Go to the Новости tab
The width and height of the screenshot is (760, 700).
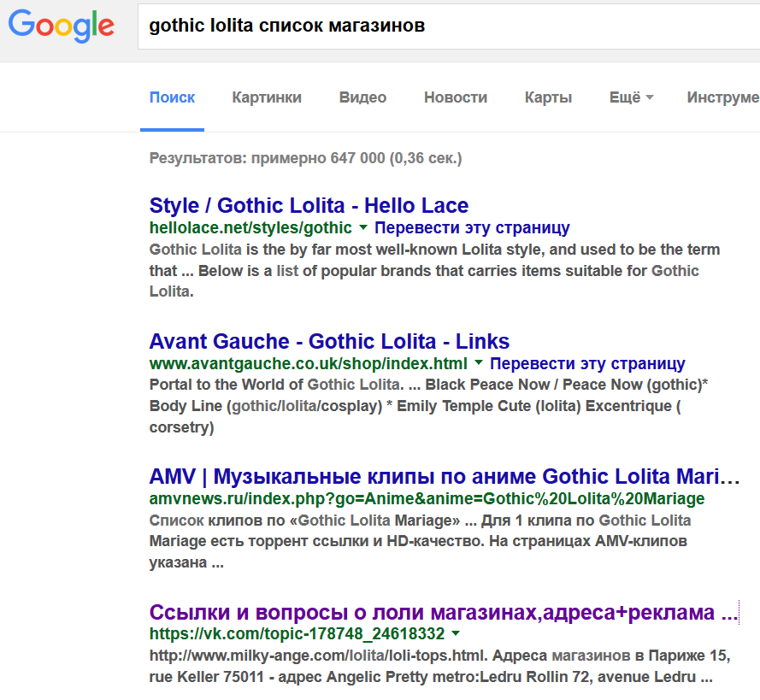[456, 97]
